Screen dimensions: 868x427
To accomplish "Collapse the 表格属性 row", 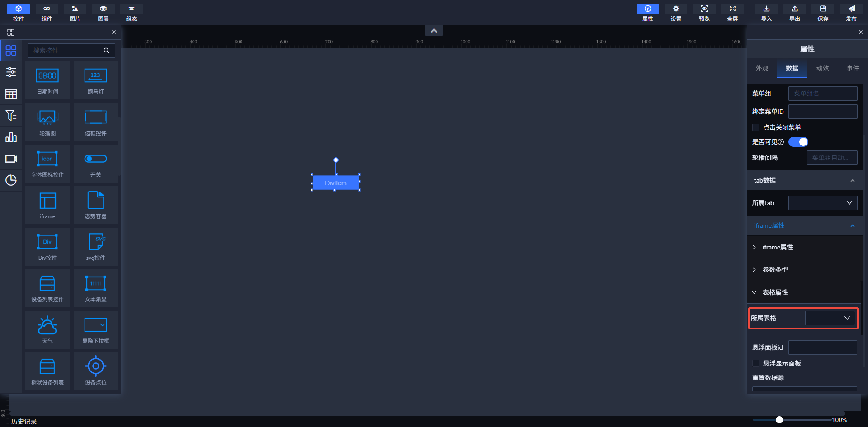I will point(805,292).
